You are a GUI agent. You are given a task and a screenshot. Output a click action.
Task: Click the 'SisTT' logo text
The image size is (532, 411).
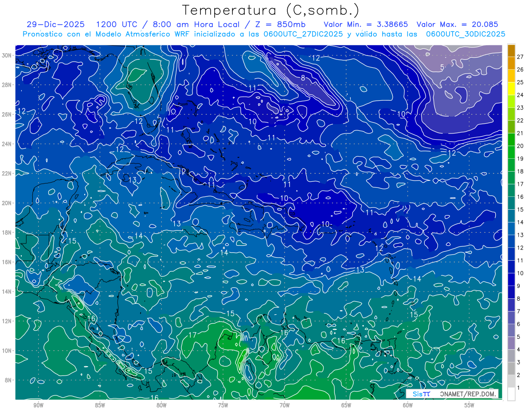421,394
